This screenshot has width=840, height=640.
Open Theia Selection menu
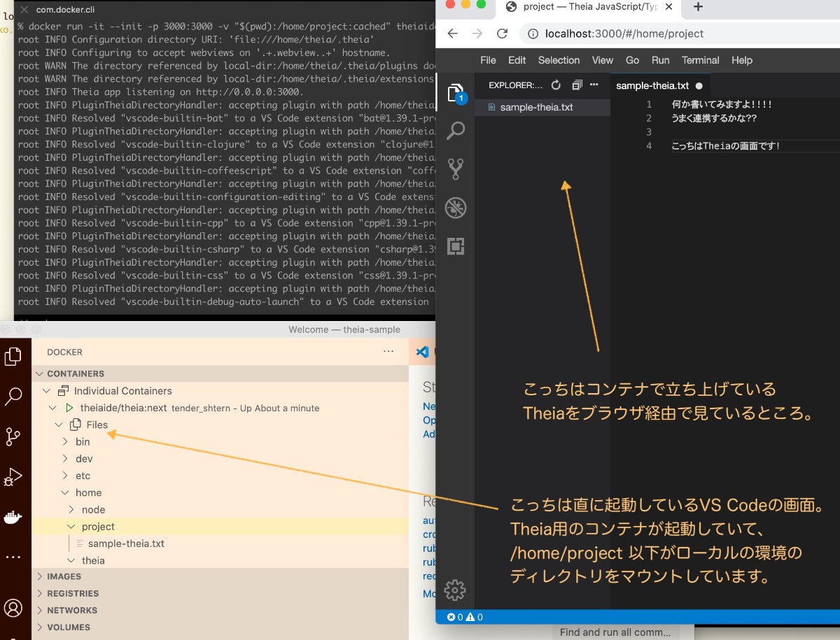click(559, 60)
